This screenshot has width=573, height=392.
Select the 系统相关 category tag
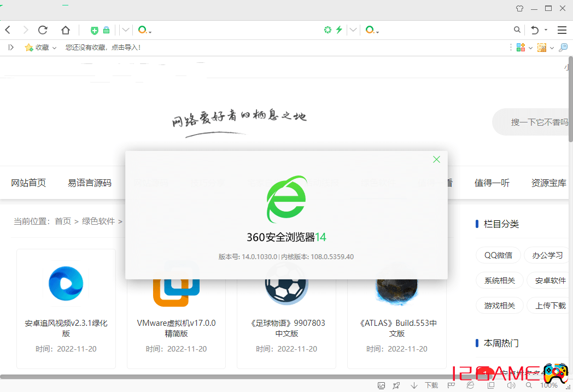(500, 280)
